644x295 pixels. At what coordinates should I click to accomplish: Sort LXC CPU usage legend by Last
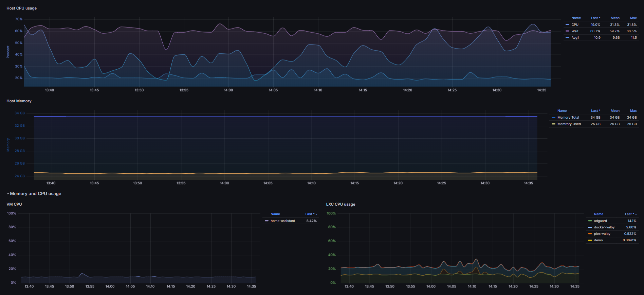(631, 214)
